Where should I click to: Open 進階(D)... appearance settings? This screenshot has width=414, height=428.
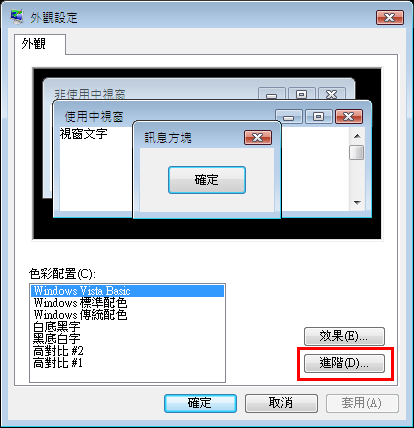(344, 363)
